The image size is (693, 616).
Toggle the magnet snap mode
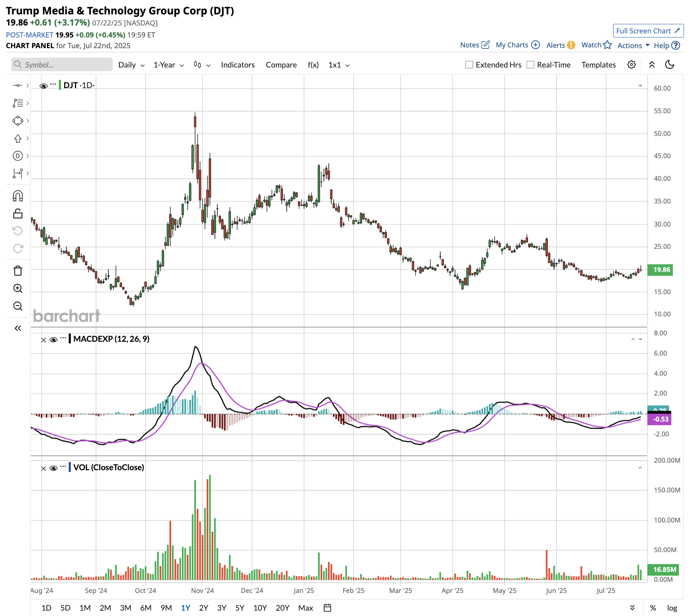pyautogui.click(x=18, y=196)
